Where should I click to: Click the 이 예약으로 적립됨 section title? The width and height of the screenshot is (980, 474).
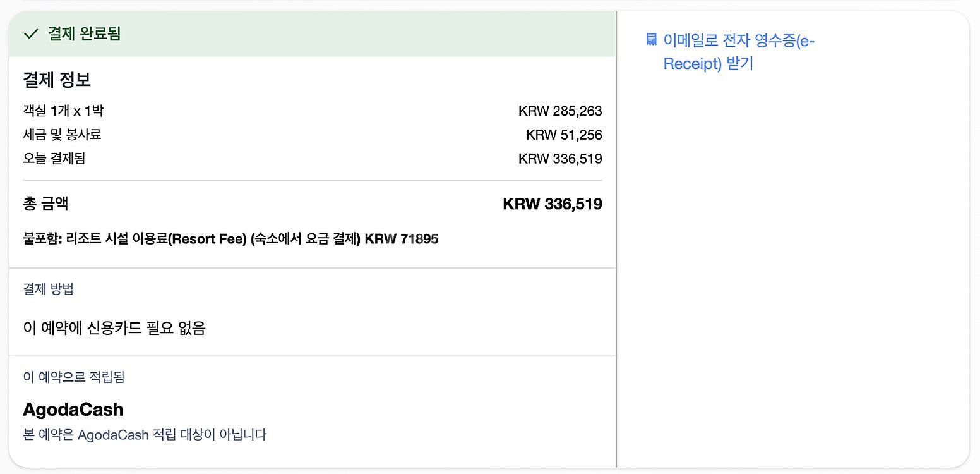pyautogui.click(x=73, y=377)
